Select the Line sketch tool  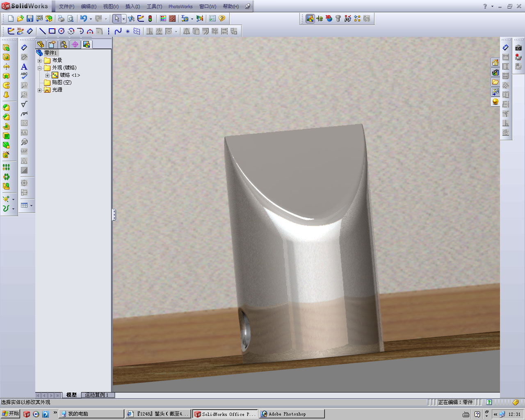(x=42, y=31)
